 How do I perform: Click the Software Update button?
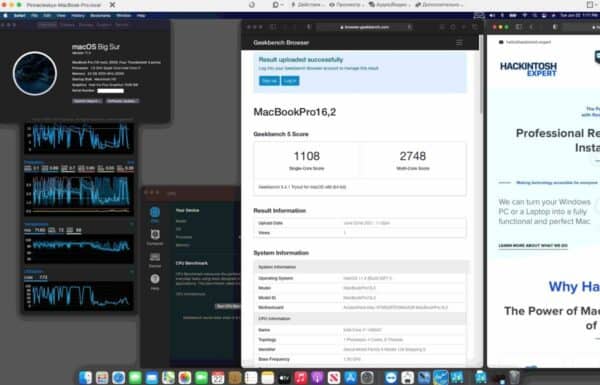[x=122, y=101]
